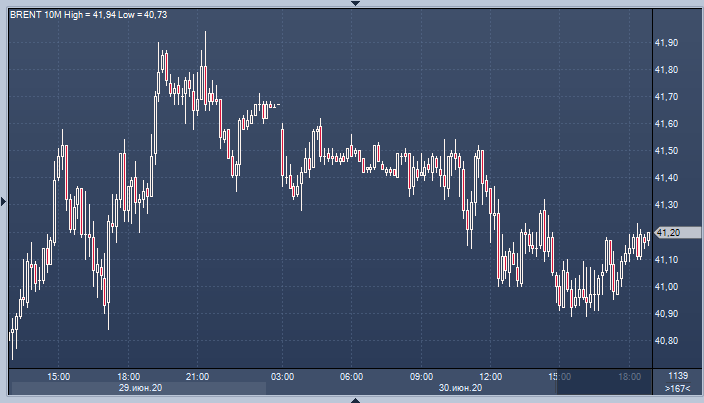The height and width of the screenshot is (403, 704).
Task: Click the top panel collapse arrow
Action: [x=353, y=4]
